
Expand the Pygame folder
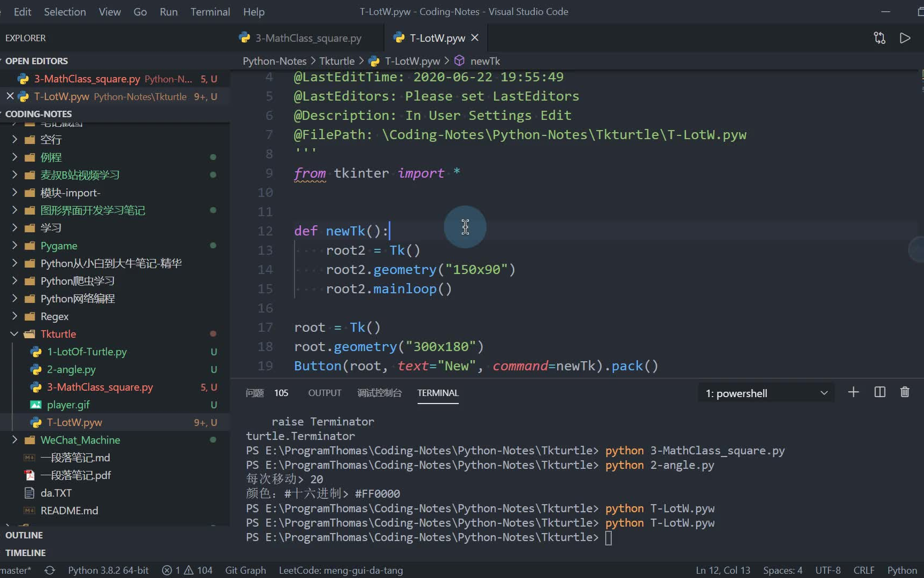tap(14, 246)
